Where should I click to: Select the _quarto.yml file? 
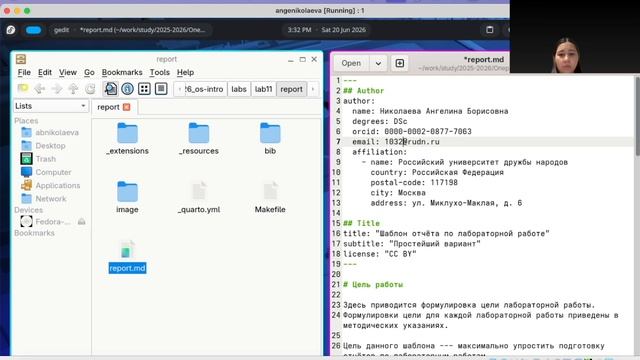[x=199, y=198]
